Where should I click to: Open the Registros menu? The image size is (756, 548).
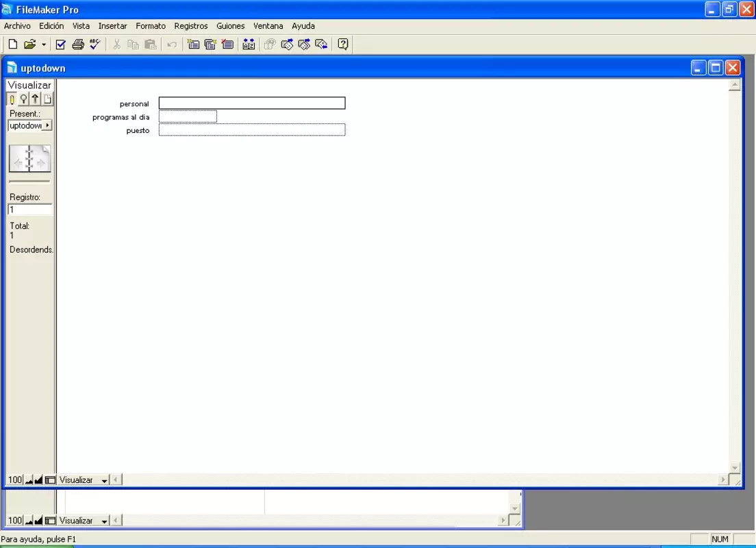191,26
